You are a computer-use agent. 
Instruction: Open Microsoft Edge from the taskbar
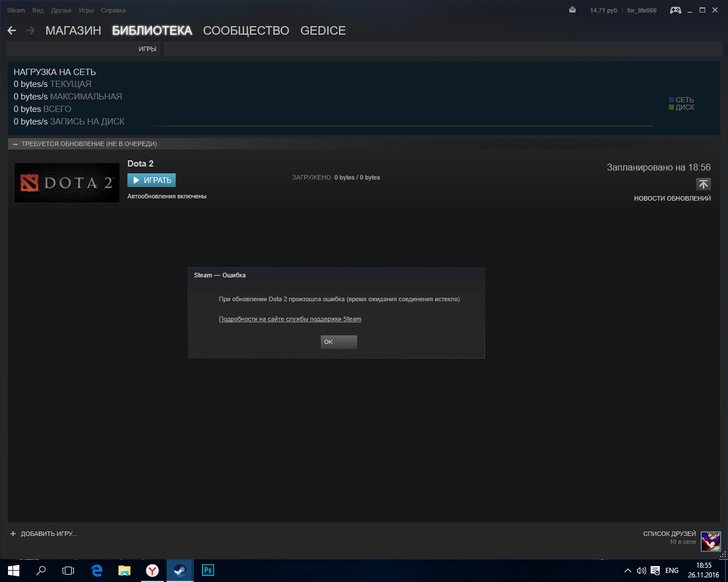coord(97,570)
